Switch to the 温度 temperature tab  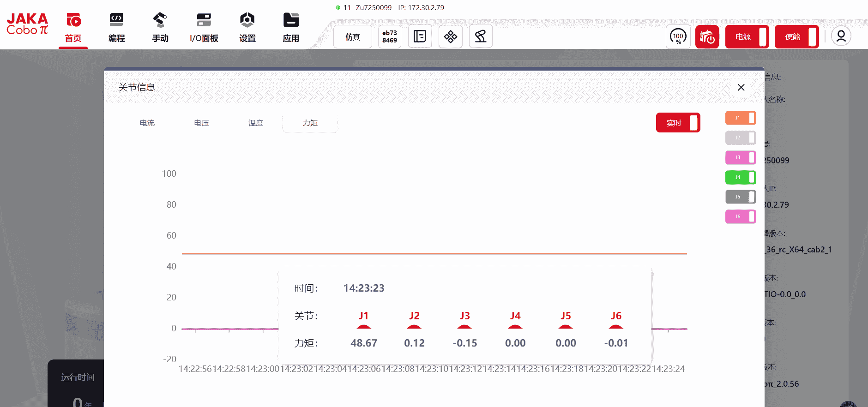(256, 123)
